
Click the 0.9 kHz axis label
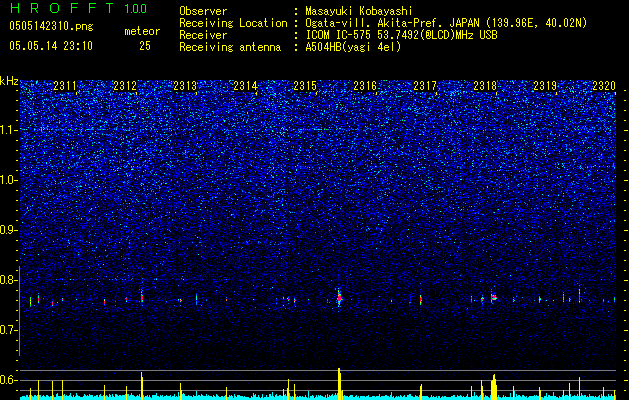point(8,230)
